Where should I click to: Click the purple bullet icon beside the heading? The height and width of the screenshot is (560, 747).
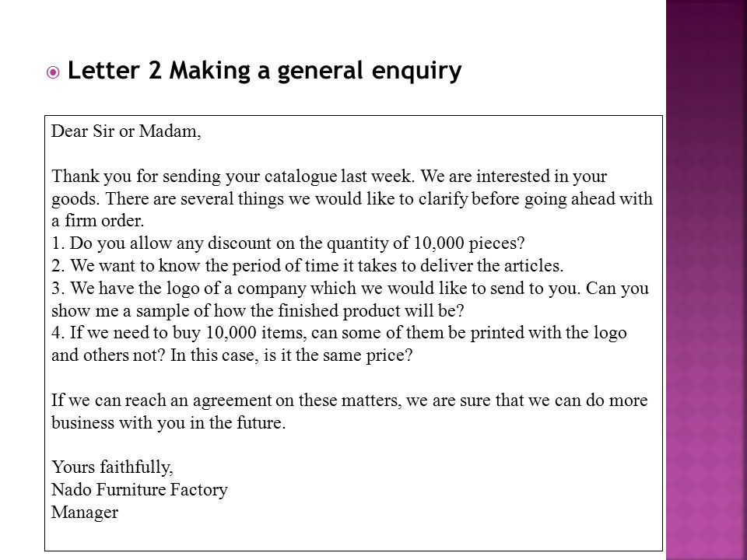coord(53,72)
